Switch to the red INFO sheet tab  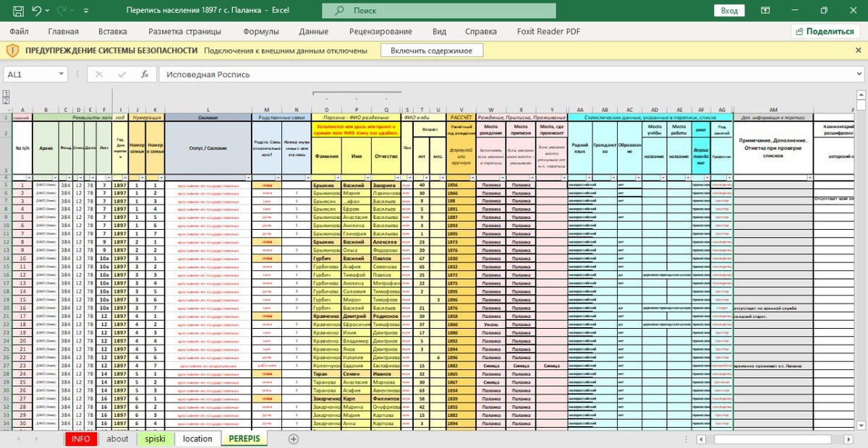point(81,439)
